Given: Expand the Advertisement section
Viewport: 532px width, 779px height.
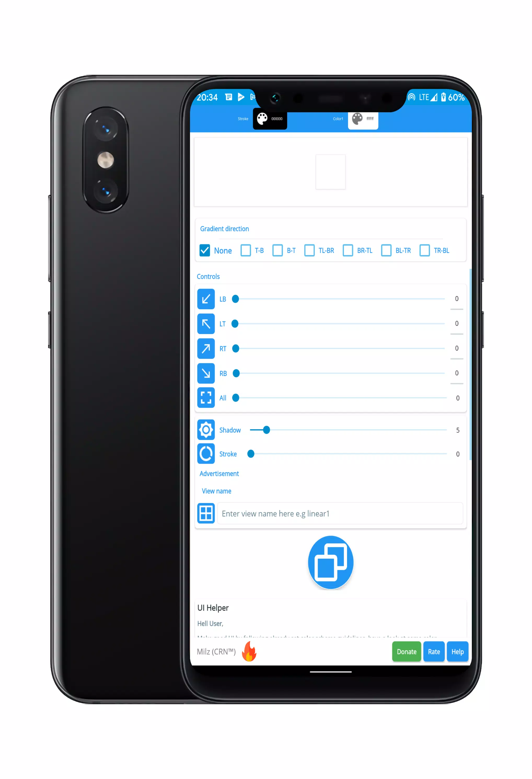Looking at the screenshot, I should 219,474.
